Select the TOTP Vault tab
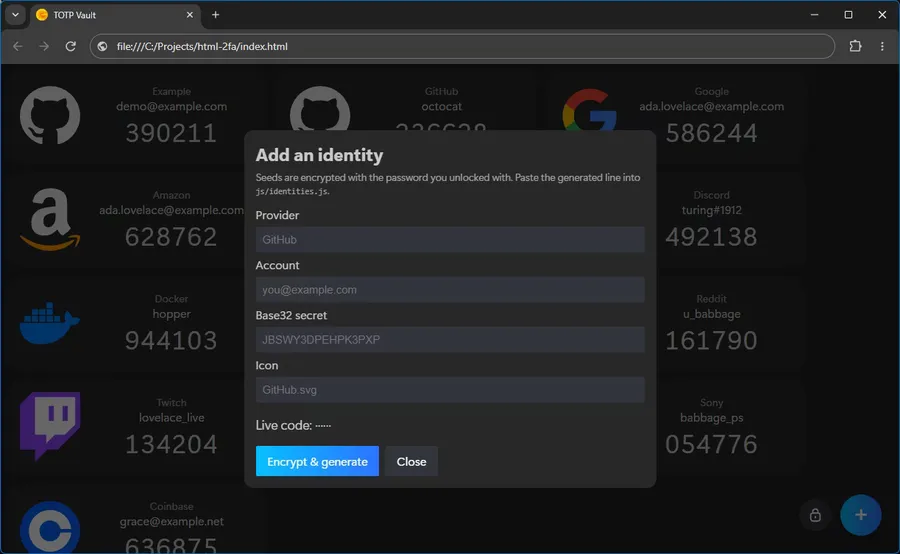 [x=114, y=16]
